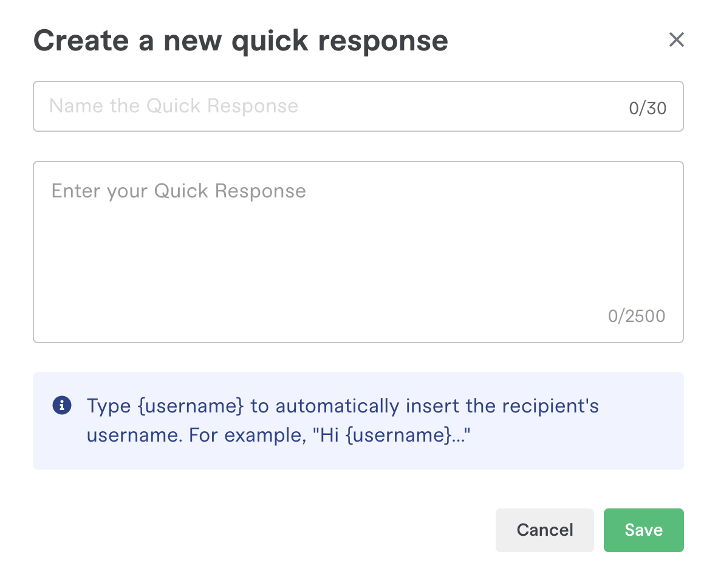The width and height of the screenshot is (718, 588).
Task: Click the 0/2500 character counter
Action: pyautogui.click(x=637, y=315)
